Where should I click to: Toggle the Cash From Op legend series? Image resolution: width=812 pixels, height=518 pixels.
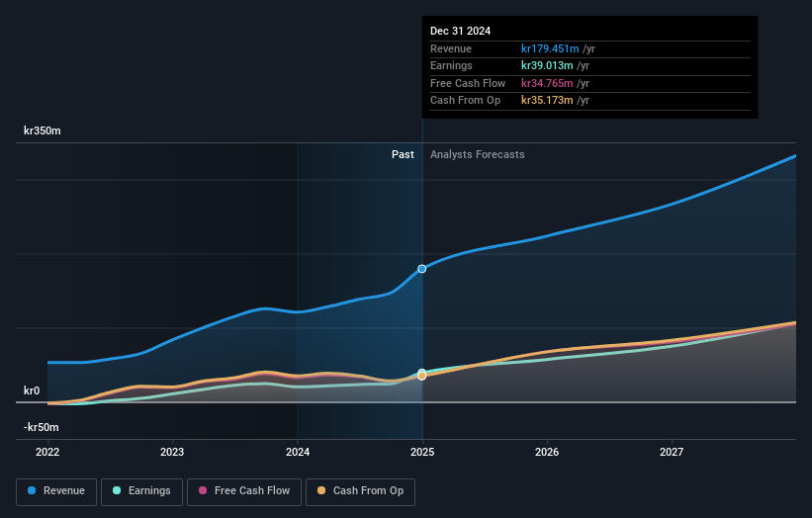[360, 491]
